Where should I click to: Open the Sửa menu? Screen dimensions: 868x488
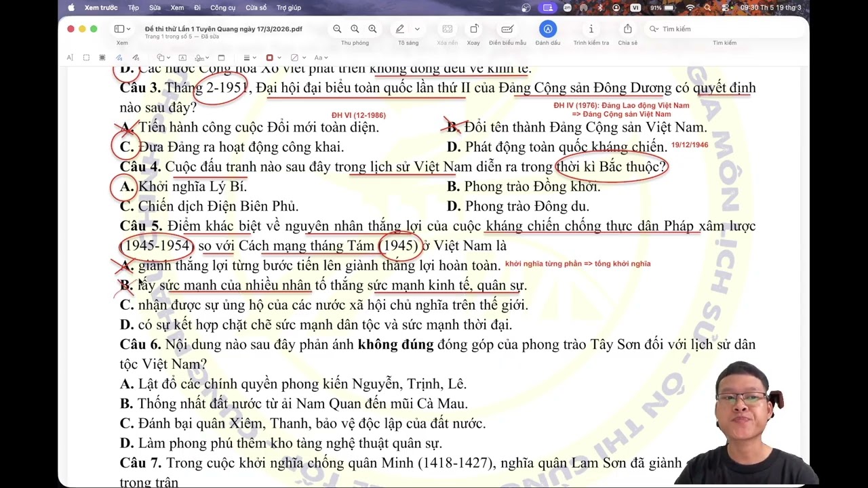tap(155, 7)
